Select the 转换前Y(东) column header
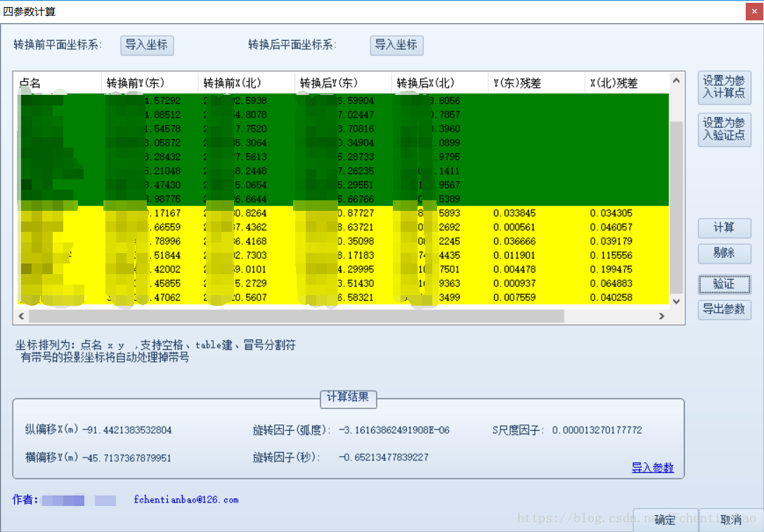The image size is (764, 532). point(150,83)
